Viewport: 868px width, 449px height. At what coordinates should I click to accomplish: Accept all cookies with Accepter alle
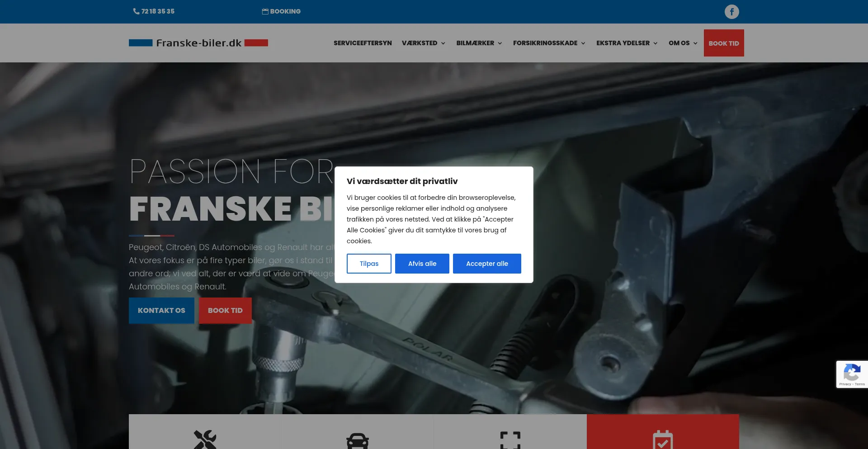point(487,264)
